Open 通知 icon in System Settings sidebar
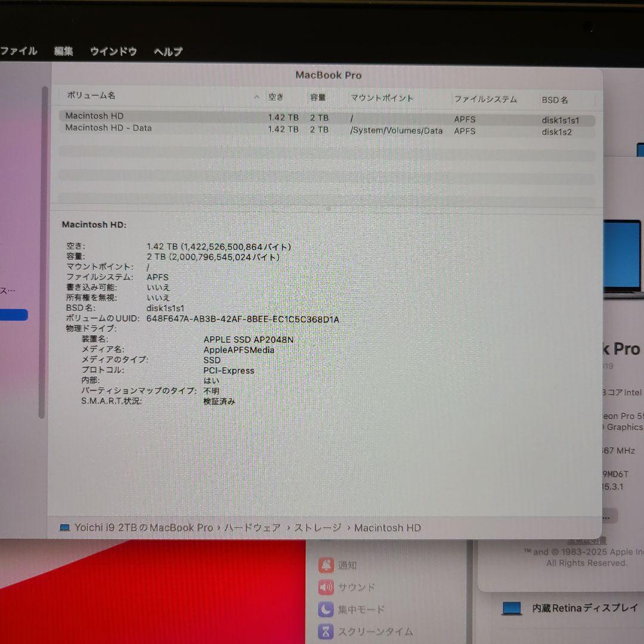The width and height of the screenshot is (644, 644). click(326, 565)
